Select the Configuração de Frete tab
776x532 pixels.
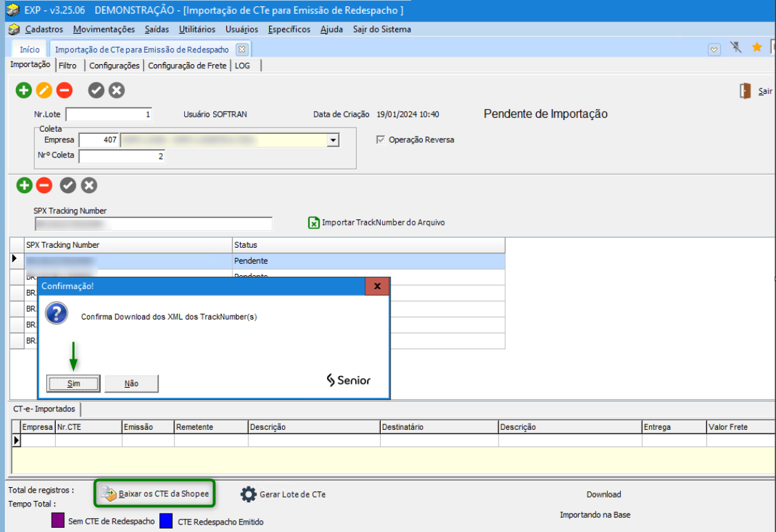tap(187, 66)
